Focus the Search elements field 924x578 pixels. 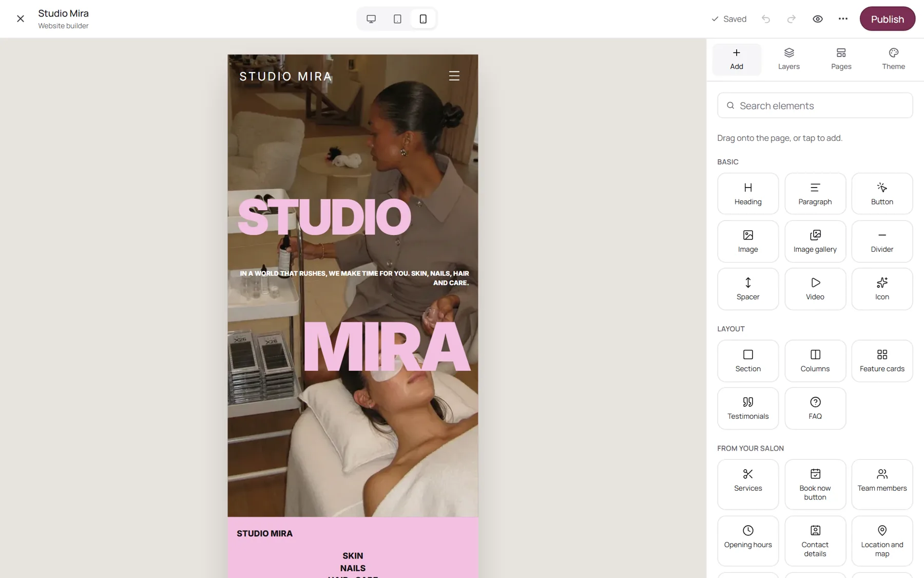coord(815,105)
